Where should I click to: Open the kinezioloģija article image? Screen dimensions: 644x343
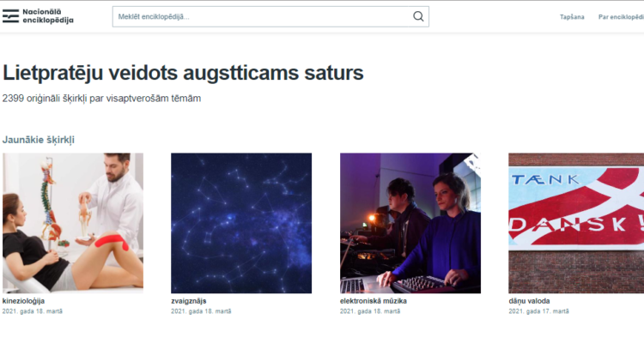pos(73,223)
